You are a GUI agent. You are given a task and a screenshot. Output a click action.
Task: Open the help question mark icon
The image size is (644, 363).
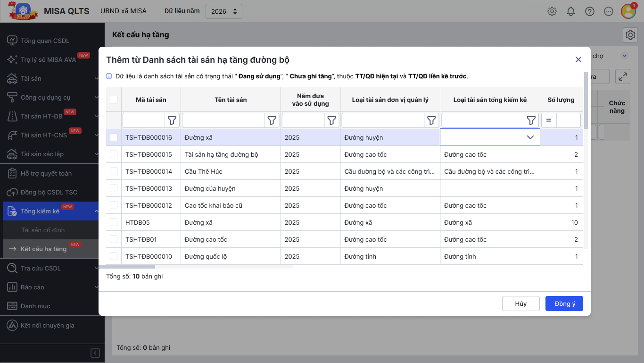(x=590, y=11)
